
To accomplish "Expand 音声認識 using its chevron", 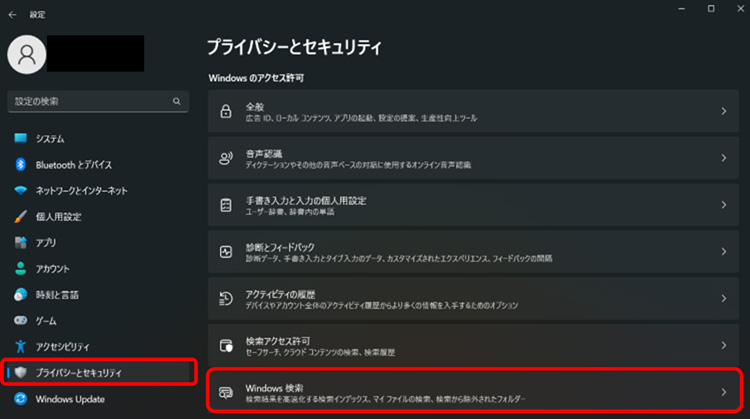I will 724,158.
